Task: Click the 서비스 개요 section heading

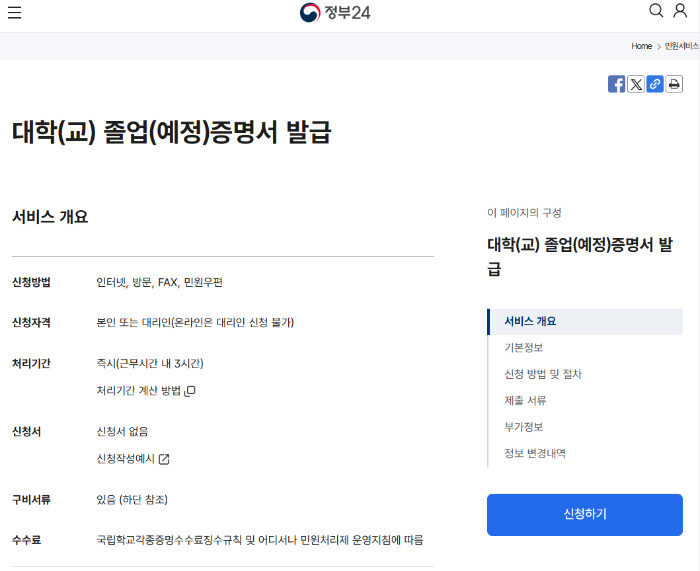Action: click(x=50, y=217)
